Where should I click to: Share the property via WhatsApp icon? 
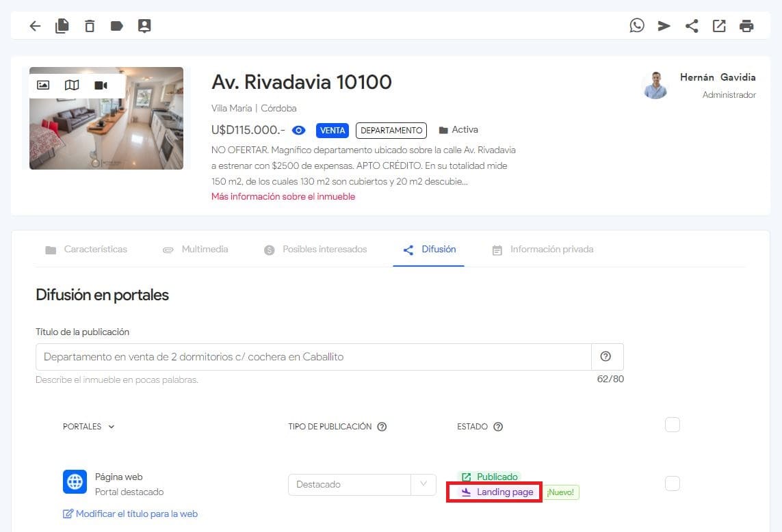coord(637,25)
